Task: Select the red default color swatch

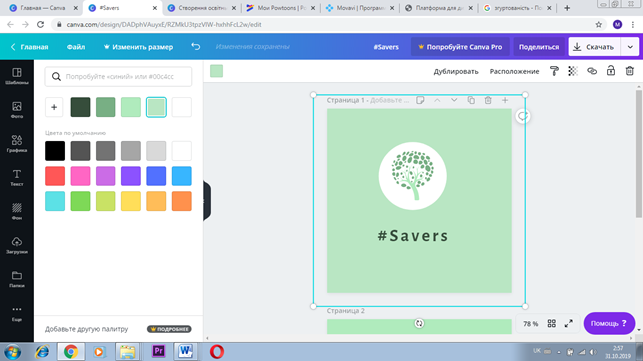Action: pyautogui.click(x=55, y=176)
